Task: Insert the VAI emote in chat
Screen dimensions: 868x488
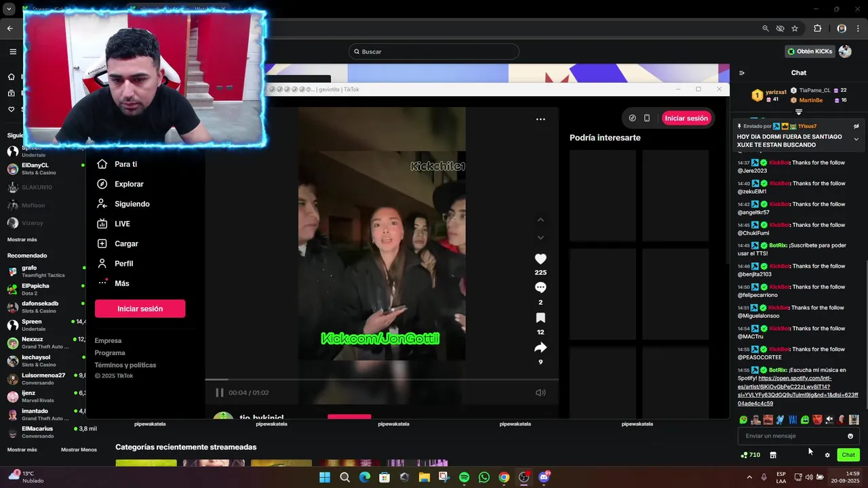Action: 793,420
